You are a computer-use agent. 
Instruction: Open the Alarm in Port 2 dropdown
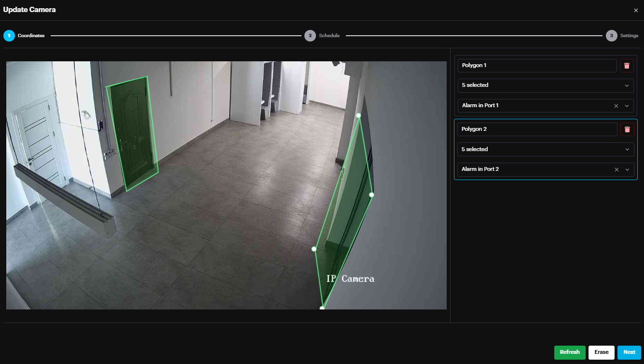(627, 169)
